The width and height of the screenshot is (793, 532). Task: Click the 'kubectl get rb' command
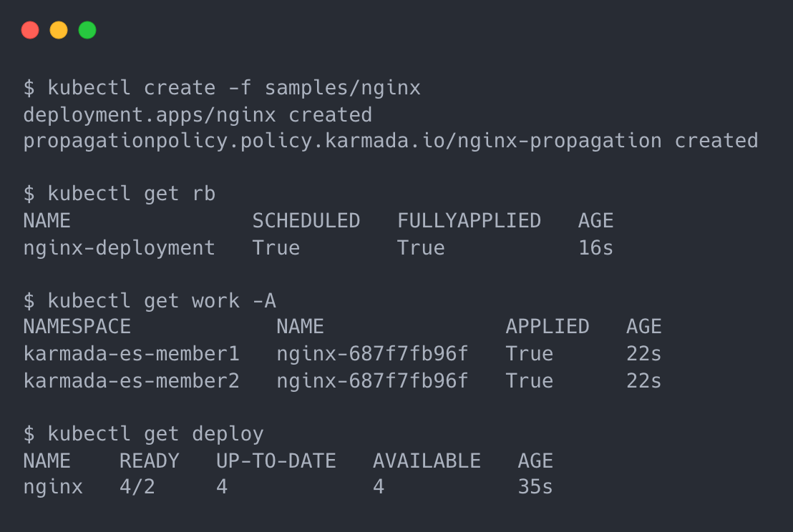coord(131,194)
